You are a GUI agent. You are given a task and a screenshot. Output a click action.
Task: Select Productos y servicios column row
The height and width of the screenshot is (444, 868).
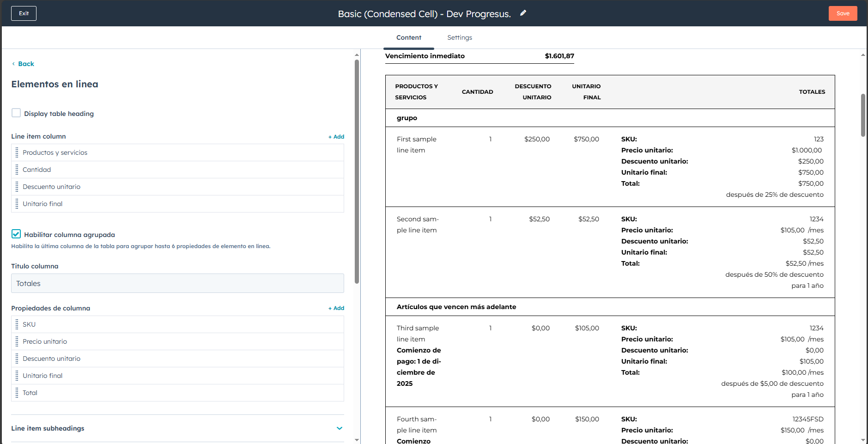pos(177,152)
